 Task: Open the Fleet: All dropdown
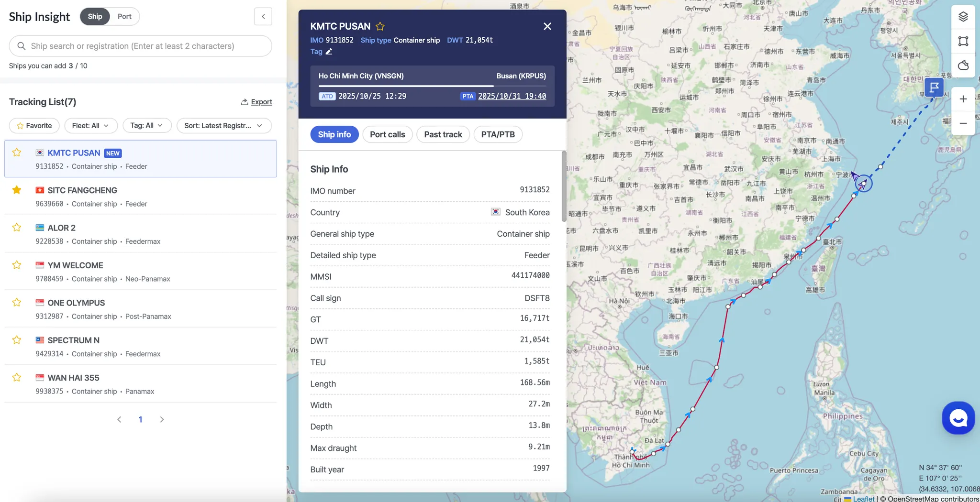click(x=90, y=126)
